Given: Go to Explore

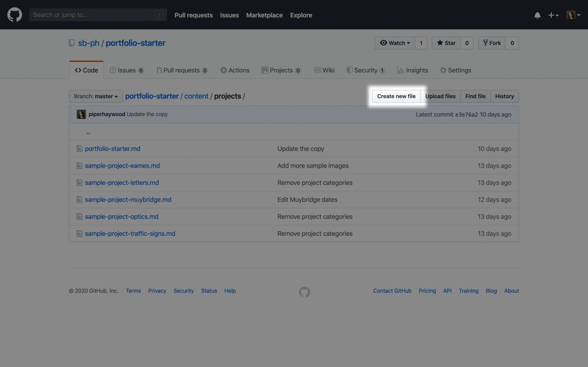Looking at the screenshot, I should click(301, 15).
